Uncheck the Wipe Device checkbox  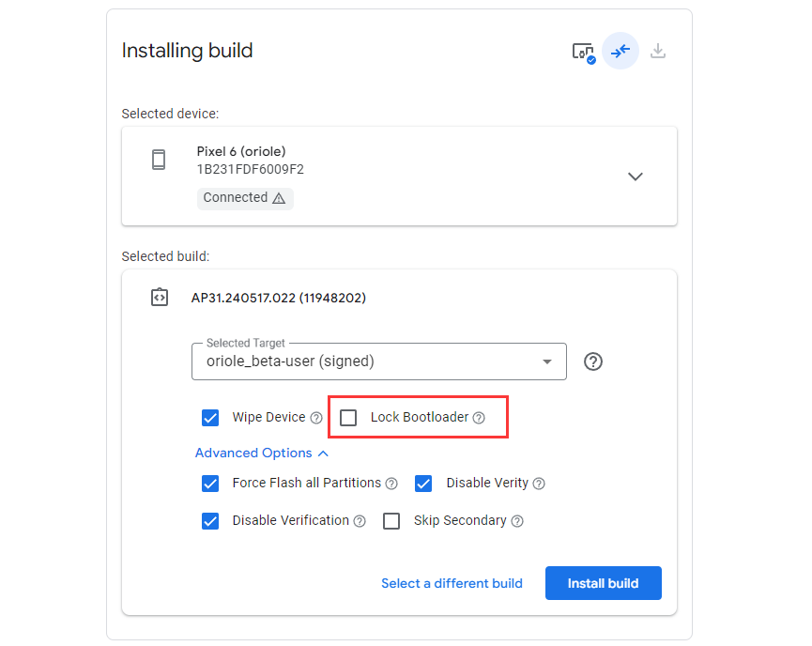210,418
